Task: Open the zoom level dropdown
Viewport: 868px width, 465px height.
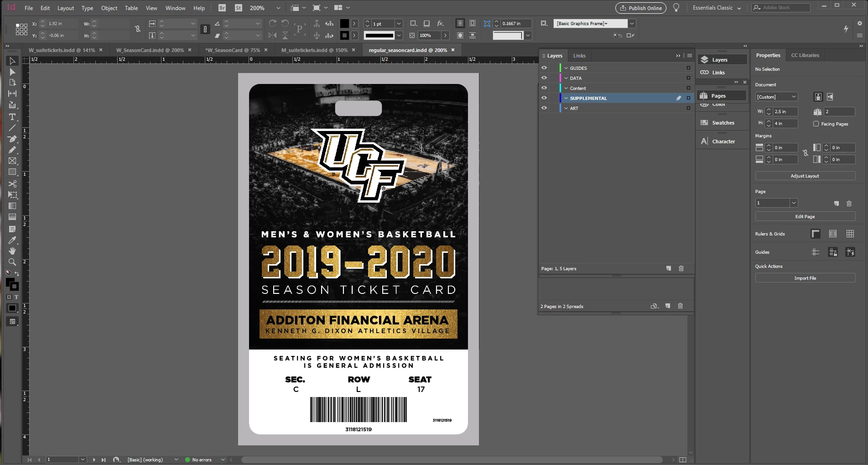Action: (278, 8)
